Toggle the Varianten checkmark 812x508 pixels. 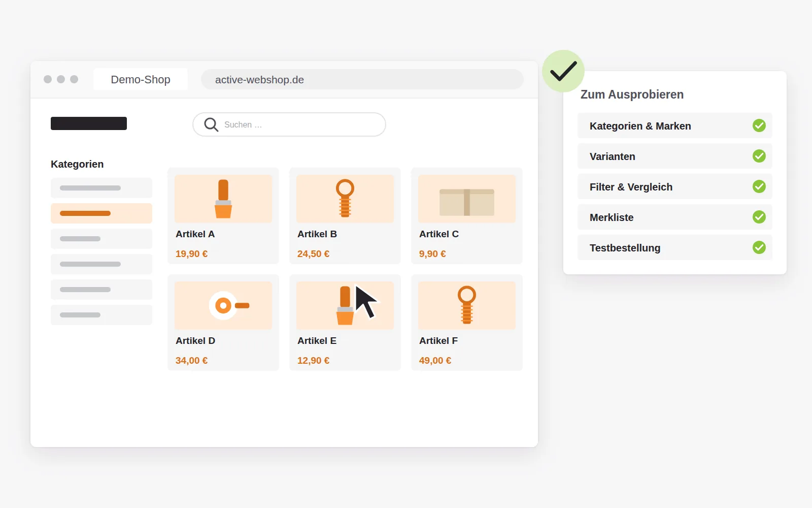[x=759, y=156]
